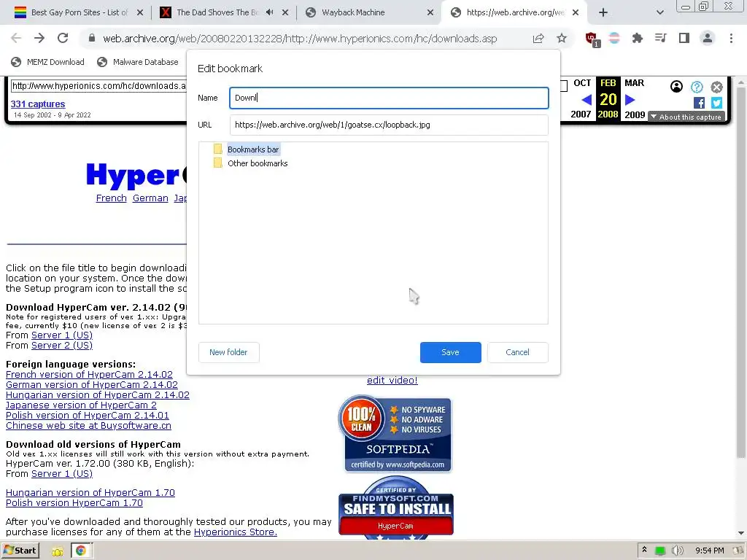Open volume speaker tray icon
747x560 pixels.
(677, 551)
